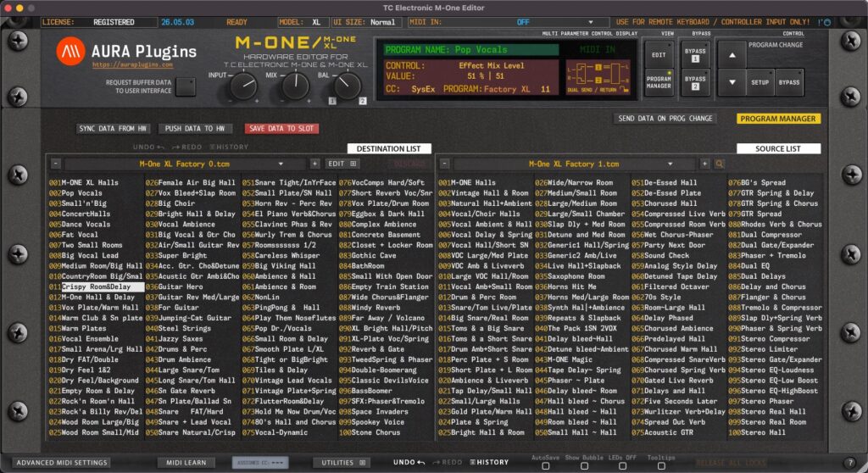Select 011 Crispy Room&Delay in destination list
Viewport: 868px width, 473px height.
click(97, 287)
